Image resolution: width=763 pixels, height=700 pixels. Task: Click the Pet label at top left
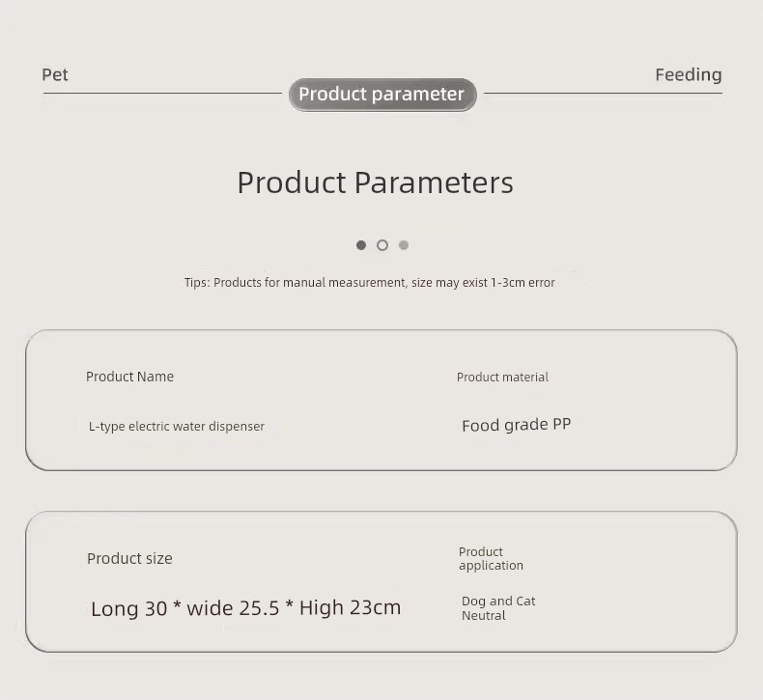[x=54, y=75]
